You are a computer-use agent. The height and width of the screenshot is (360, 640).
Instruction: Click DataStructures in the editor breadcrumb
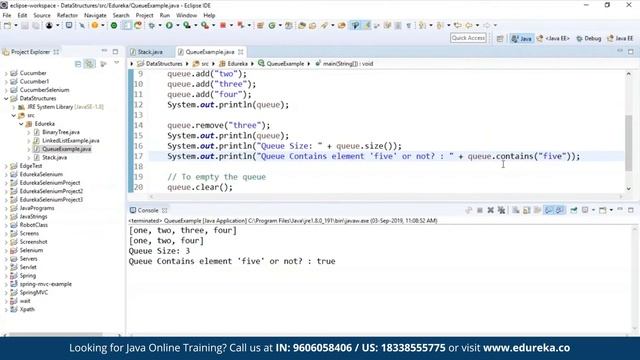click(164, 64)
